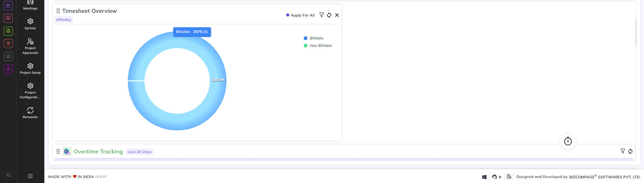The height and width of the screenshot is (183, 644).
Task: Close the Timesheet Overview widget
Action: (337, 15)
